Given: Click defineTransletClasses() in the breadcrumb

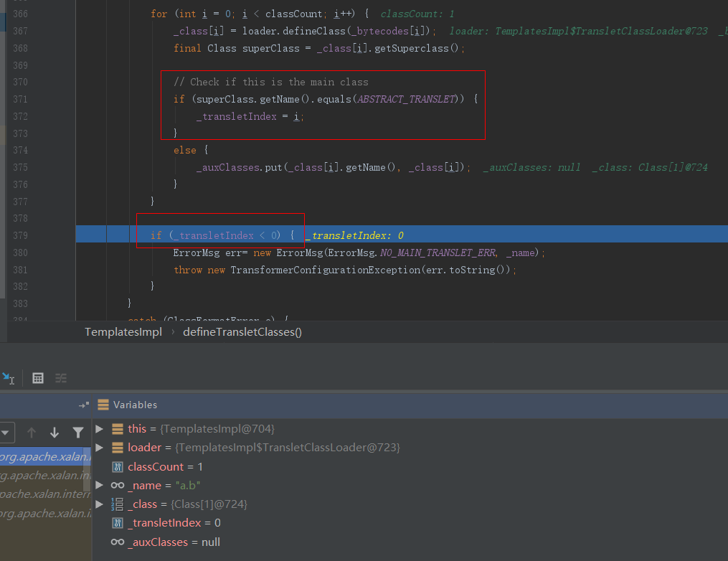Looking at the screenshot, I should (242, 332).
